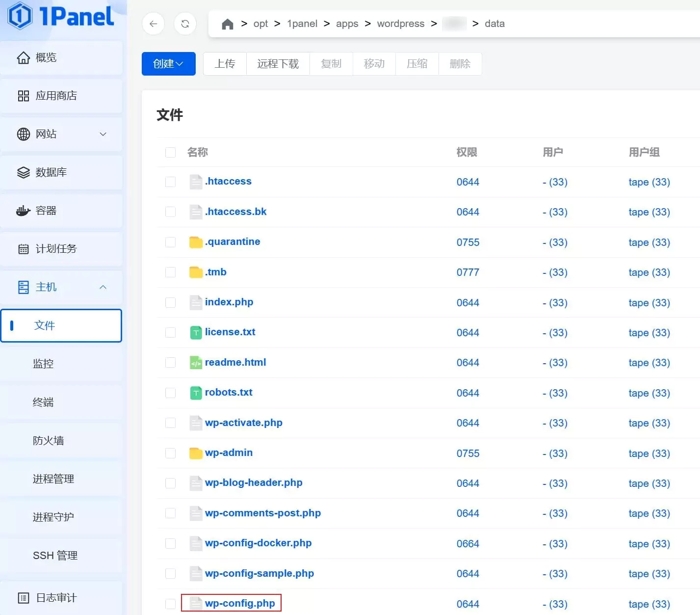700x615 pixels.
Task: Refresh the file list
Action: pos(185,23)
